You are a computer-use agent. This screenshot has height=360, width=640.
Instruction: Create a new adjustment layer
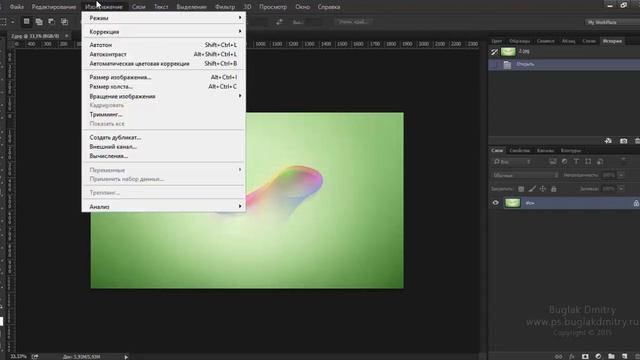598,356
